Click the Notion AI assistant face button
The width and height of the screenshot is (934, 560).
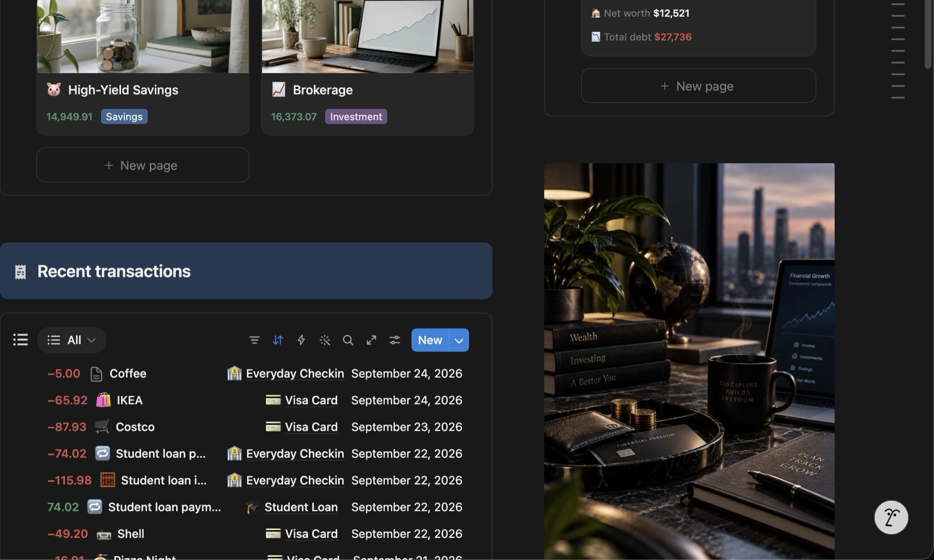click(x=891, y=517)
